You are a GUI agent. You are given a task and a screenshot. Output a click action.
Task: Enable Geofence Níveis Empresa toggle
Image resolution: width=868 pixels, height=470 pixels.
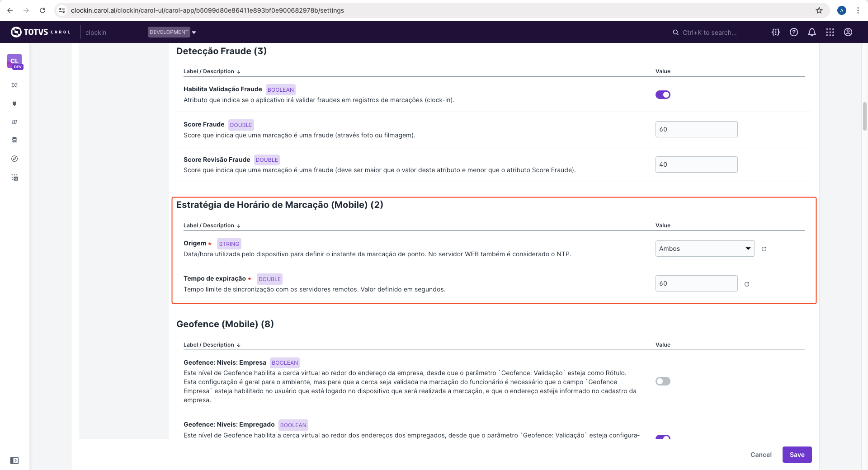pyautogui.click(x=663, y=381)
